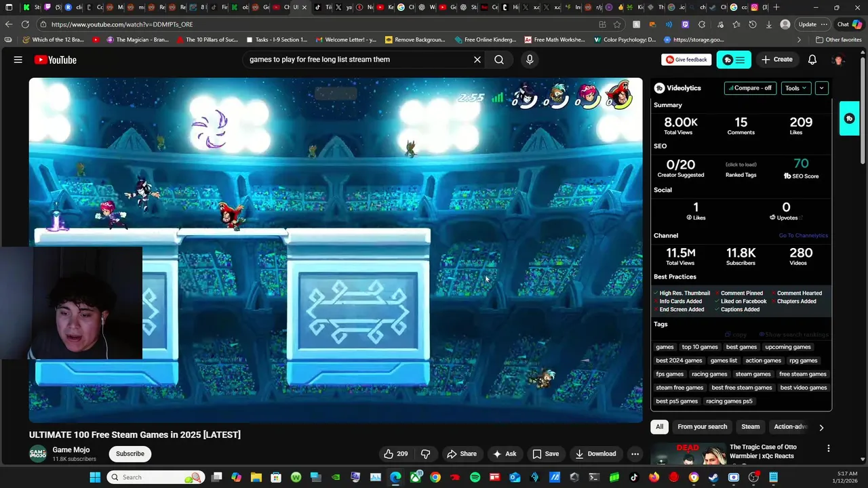
Task: Open YouTube notifications bell
Action: tap(812, 60)
